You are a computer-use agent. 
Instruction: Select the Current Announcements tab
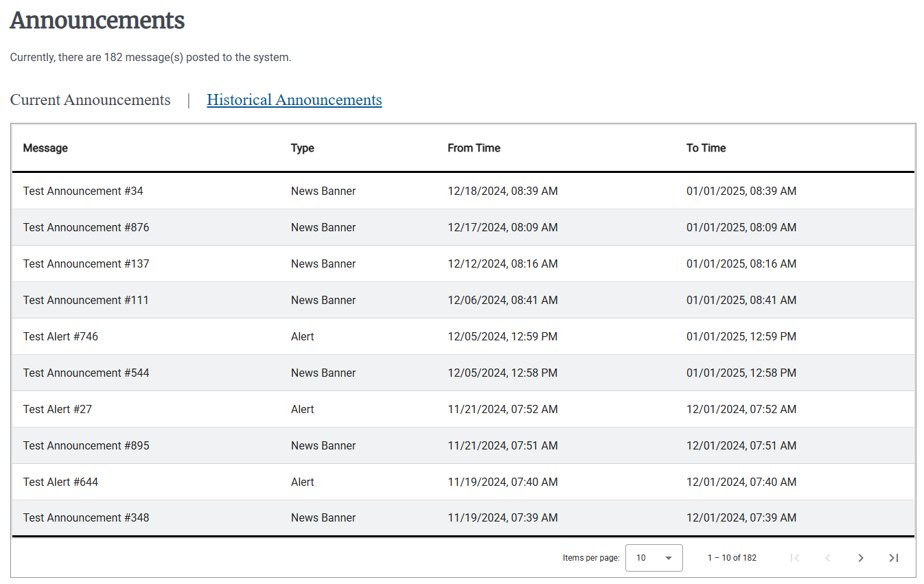tap(90, 100)
